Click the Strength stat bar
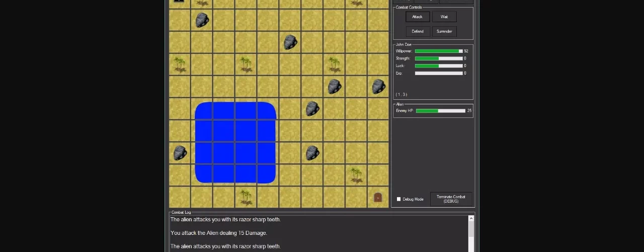Image resolution: width=644 pixels, height=252 pixels. click(x=438, y=58)
